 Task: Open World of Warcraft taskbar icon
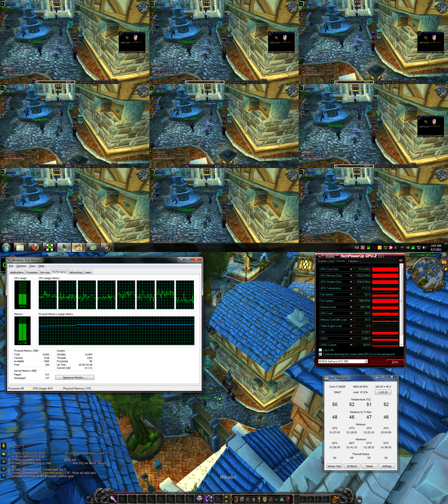(107, 247)
